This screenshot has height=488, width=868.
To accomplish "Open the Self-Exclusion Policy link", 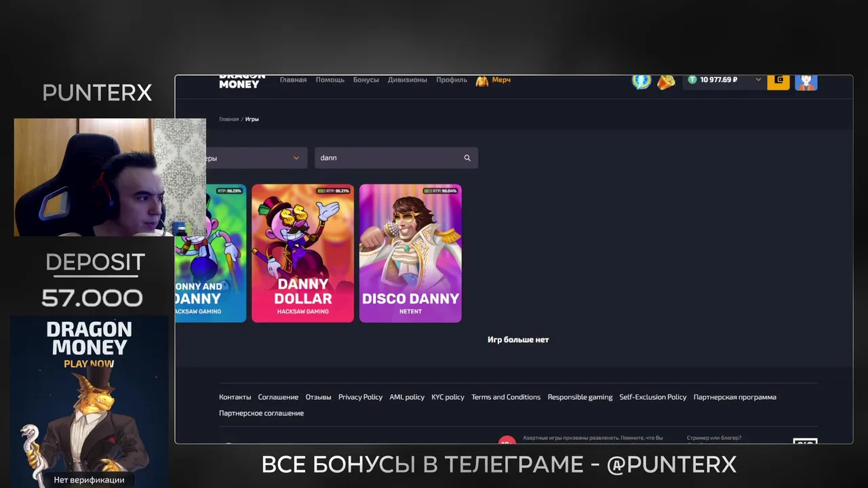I will coord(653,397).
